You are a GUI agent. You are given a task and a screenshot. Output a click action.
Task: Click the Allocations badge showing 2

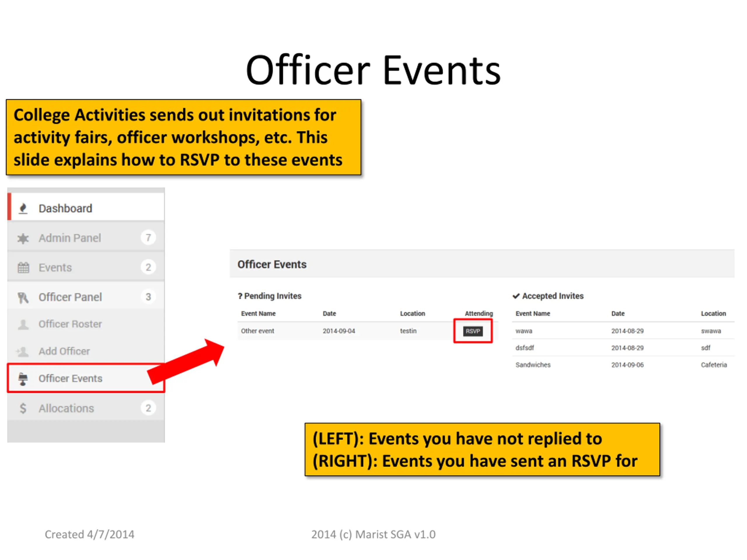click(148, 408)
